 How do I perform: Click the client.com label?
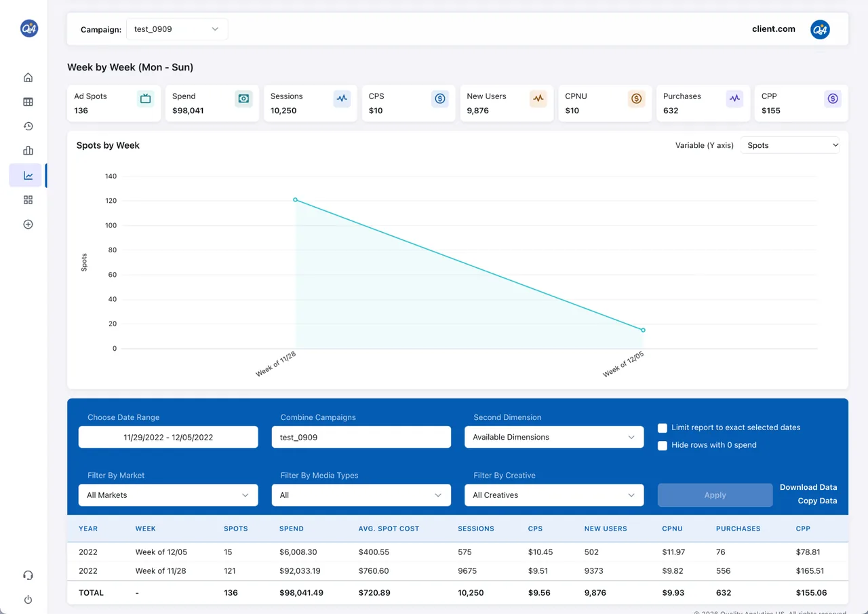[x=774, y=29]
